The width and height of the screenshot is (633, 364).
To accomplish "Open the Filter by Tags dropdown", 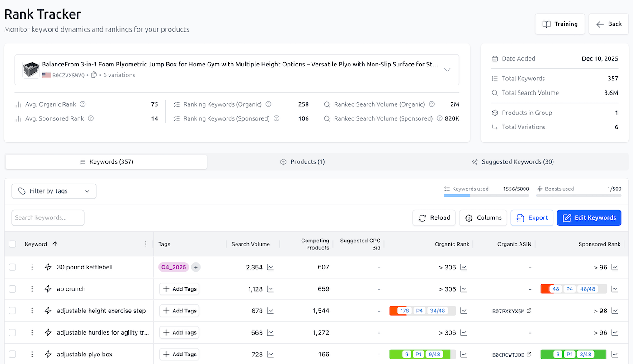I will click(54, 191).
